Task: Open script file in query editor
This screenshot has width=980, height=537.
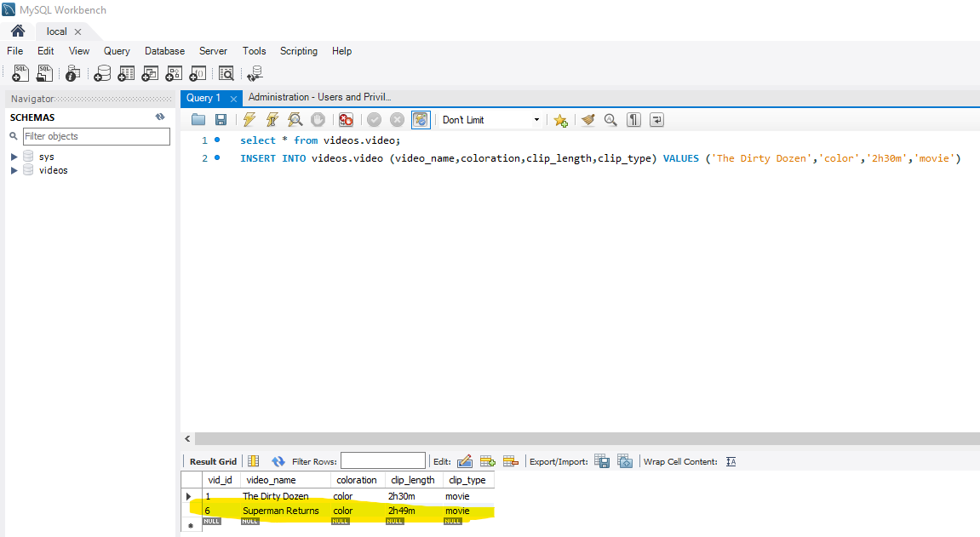Action: [198, 120]
